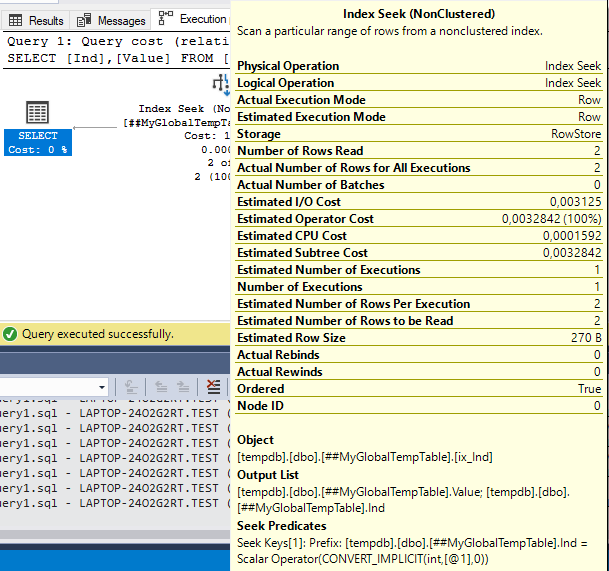This screenshot has width=609, height=571.
Task: Click the 'Estimated Execution Mode' property label
Action: (x=311, y=117)
